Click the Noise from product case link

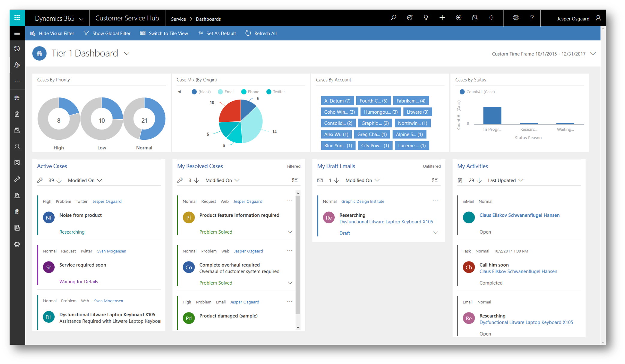(80, 215)
